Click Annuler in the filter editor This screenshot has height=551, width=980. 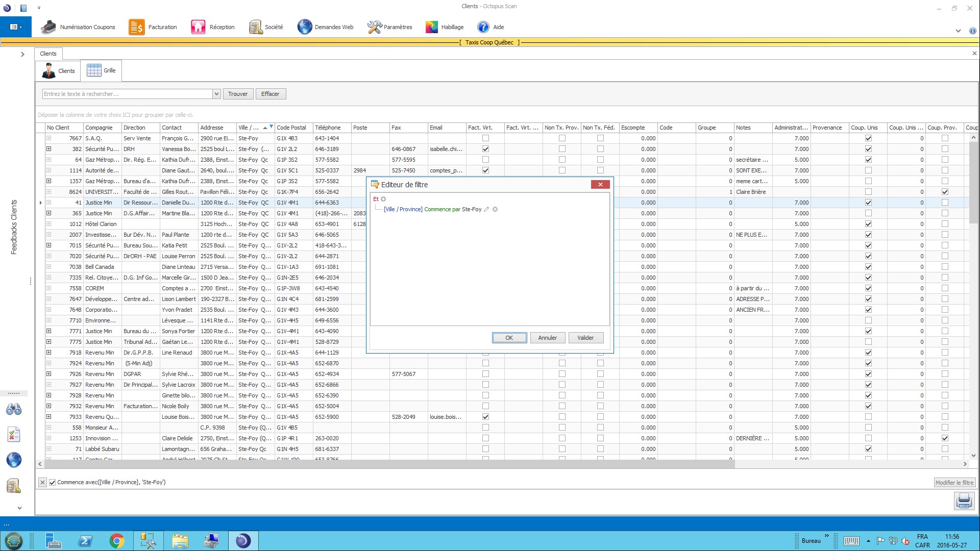547,338
